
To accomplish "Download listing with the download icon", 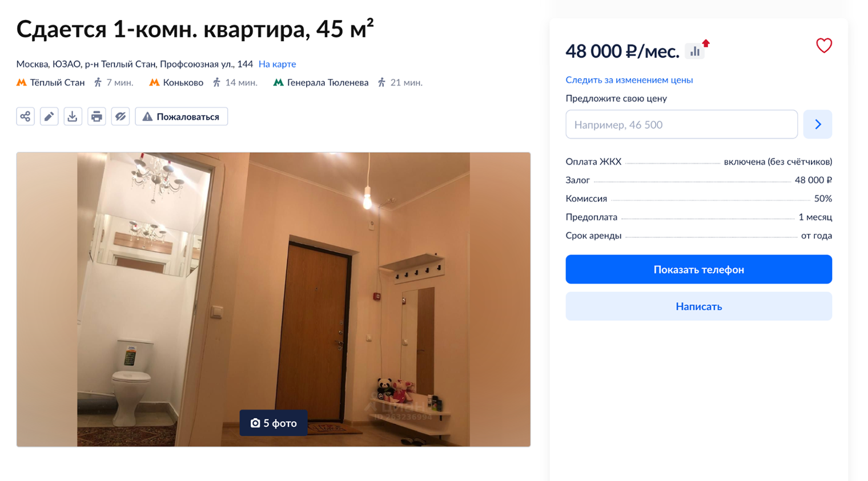I will 73,116.
